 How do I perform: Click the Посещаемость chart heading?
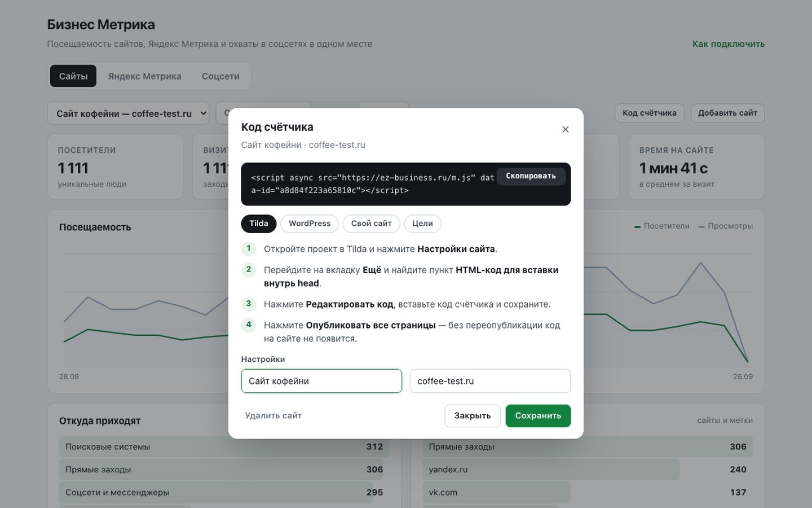coord(95,227)
